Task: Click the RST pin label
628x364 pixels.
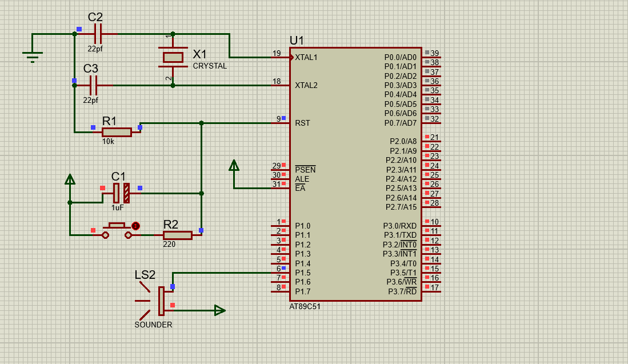Action: click(x=302, y=123)
